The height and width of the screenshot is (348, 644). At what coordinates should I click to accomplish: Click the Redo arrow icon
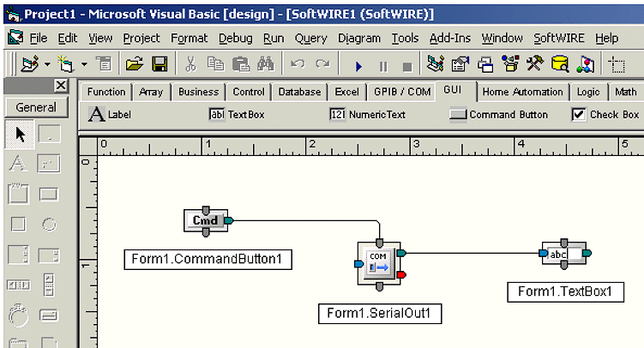pyautogui.click(x=322, y=64)
